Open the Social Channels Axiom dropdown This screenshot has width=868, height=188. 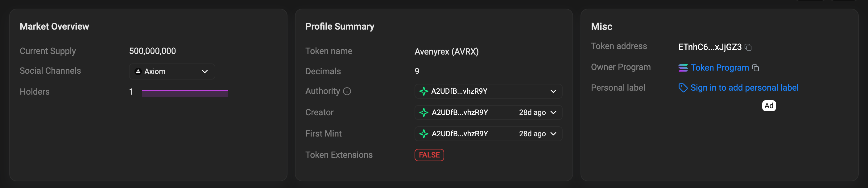172,72
